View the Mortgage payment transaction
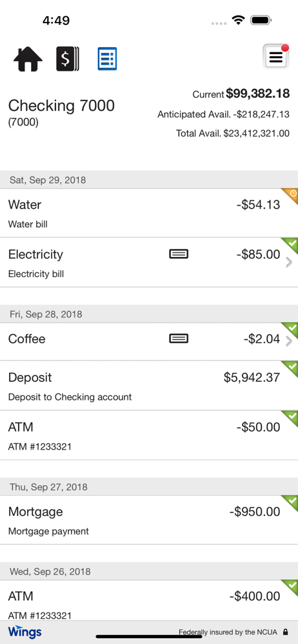Viewport: 298px width, 644px height. coord(149,520)
